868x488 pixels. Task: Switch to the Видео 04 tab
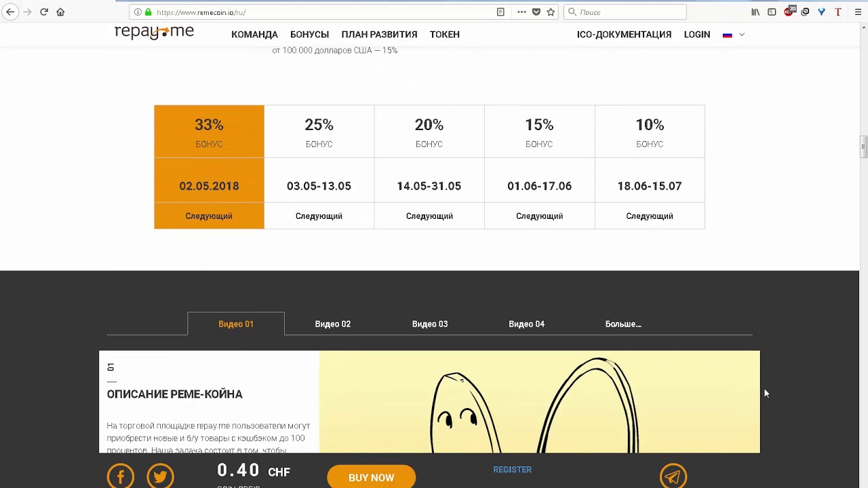tap(526, 324)
